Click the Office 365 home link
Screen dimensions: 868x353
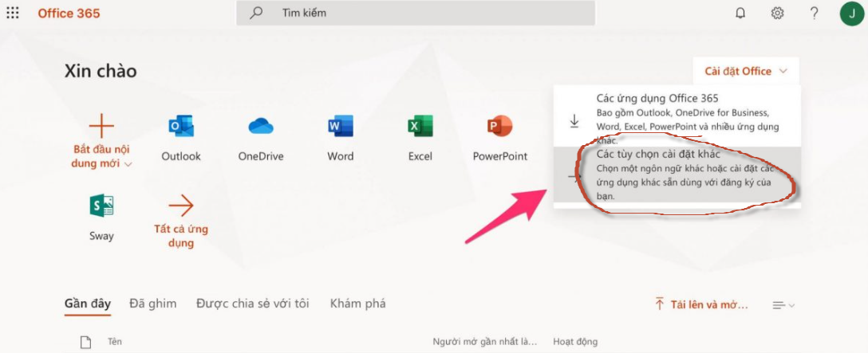pos(69,14)
